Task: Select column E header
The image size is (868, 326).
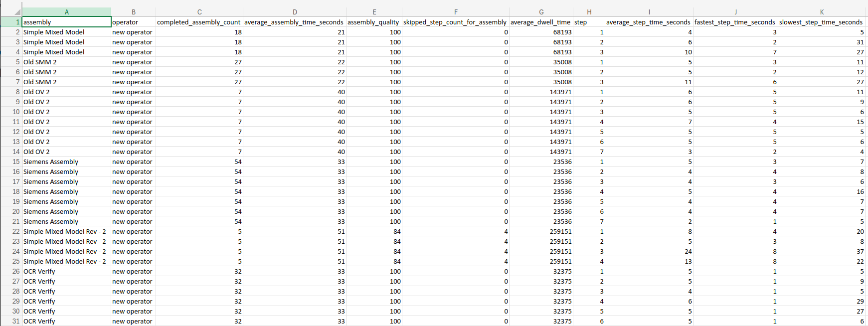Action: click(374, 12)
